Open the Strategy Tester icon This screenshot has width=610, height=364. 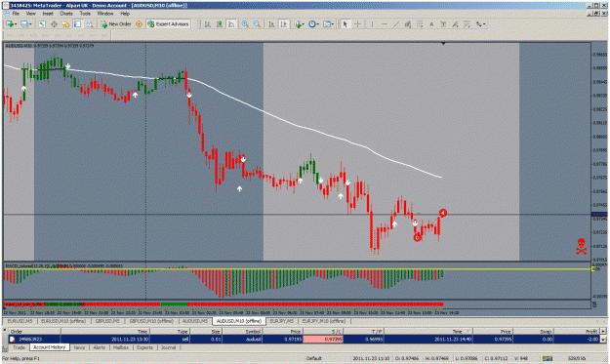[x=90, y=24]
